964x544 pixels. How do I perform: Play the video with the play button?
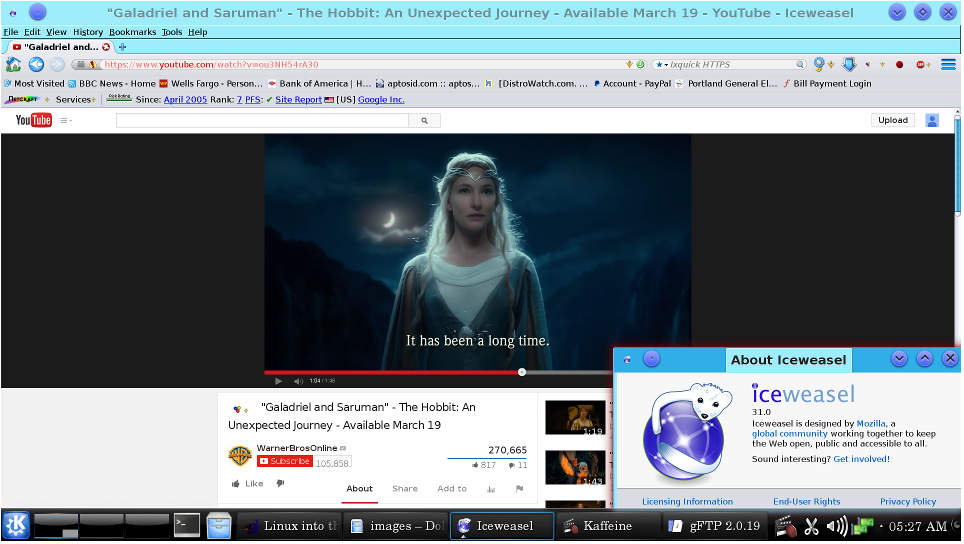(279, 381)
